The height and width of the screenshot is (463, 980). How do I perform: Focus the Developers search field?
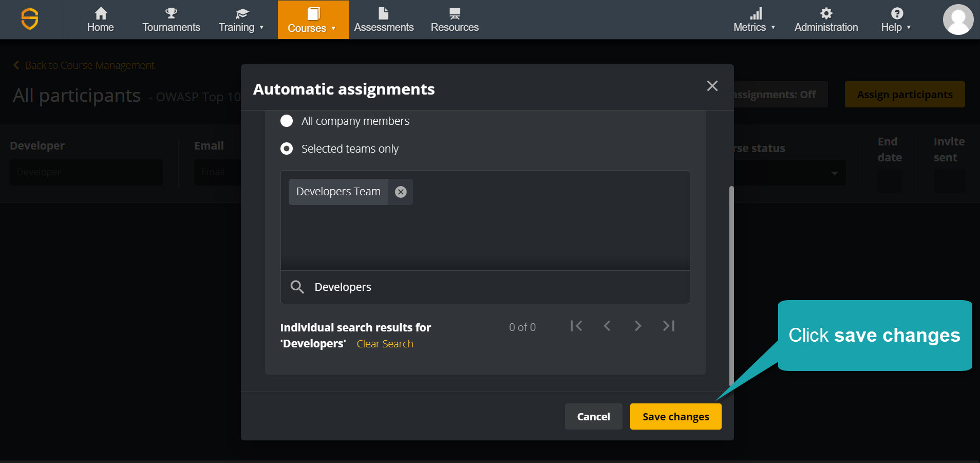tap(485, 287)
